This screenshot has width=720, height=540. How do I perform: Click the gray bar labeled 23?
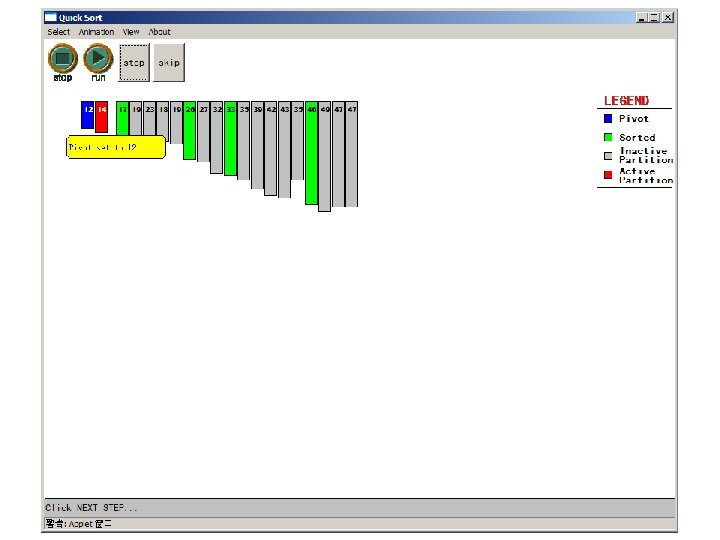tap(150, 118)
